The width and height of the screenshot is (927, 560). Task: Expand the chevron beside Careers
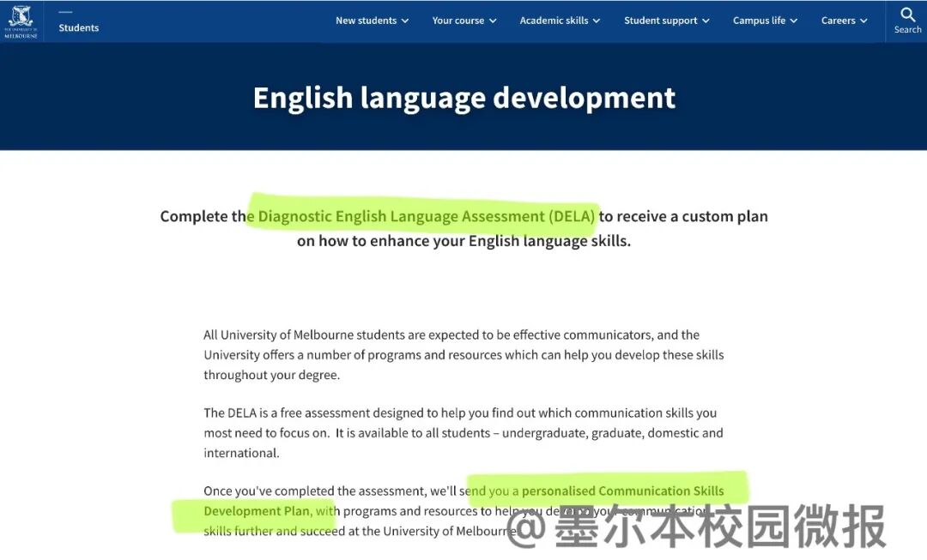tap(863, 21)
